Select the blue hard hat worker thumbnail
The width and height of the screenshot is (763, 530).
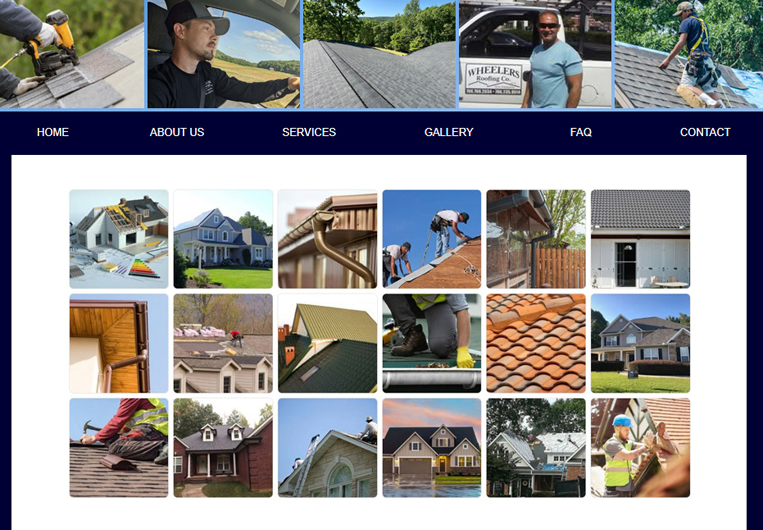point(640,448)
